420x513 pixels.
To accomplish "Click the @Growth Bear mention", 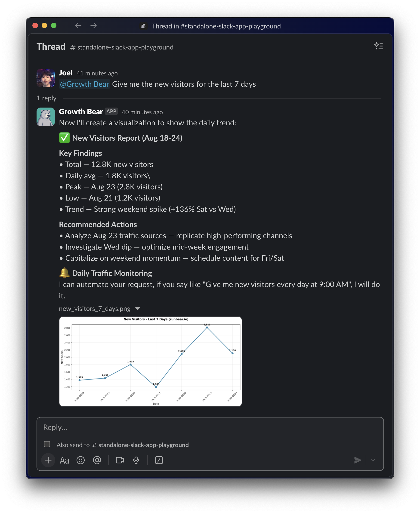I will [x=84, y=84].
